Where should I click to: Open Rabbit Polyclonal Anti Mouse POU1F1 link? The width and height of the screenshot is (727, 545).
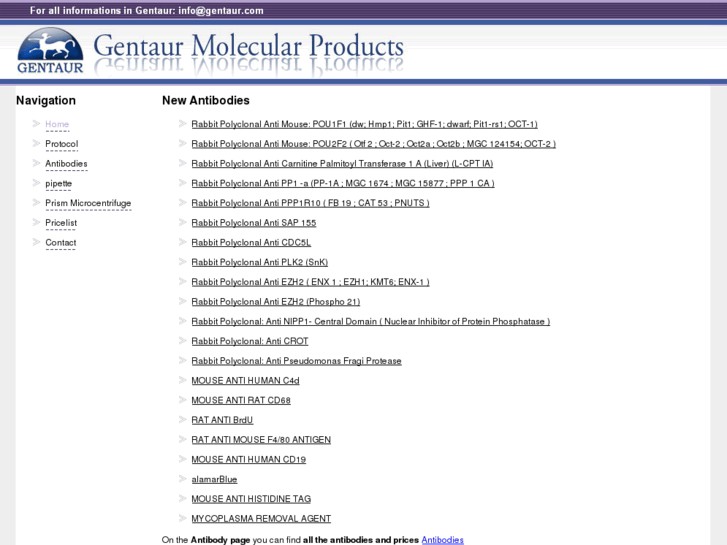pos(364,124)
